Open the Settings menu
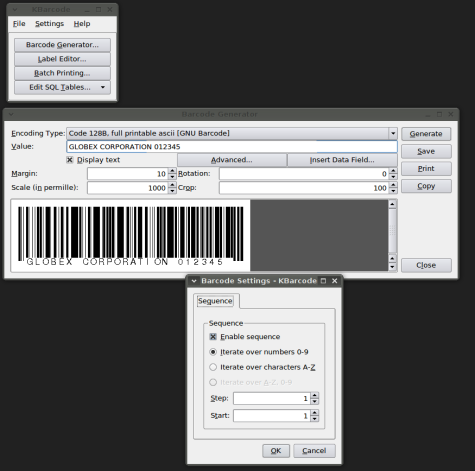475x471 pixels. tap(49, 24)
